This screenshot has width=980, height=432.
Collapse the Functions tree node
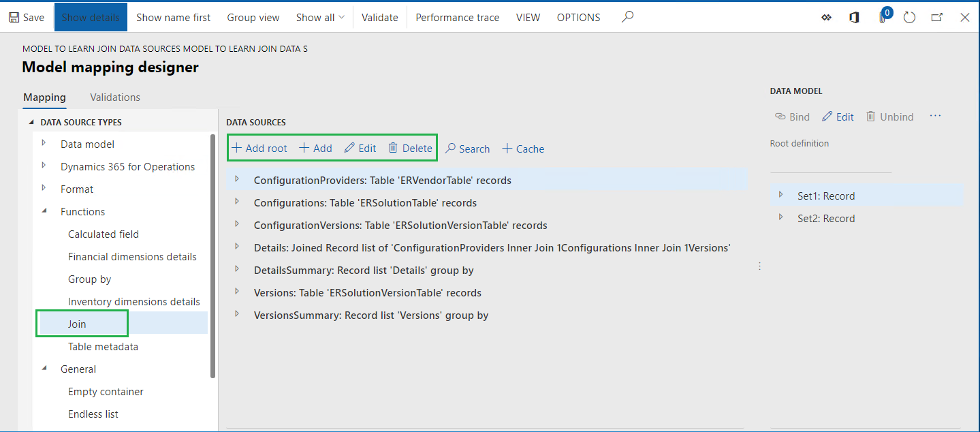pos(44,211)
